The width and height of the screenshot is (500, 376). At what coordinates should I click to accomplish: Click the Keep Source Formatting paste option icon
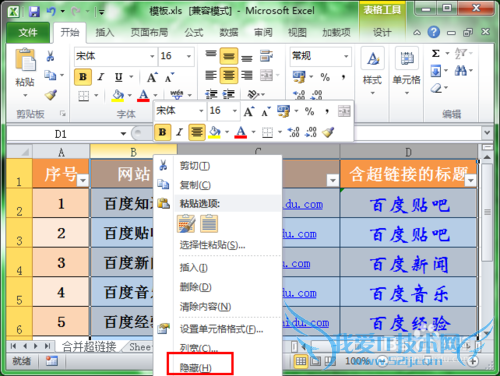coord(186,223)
